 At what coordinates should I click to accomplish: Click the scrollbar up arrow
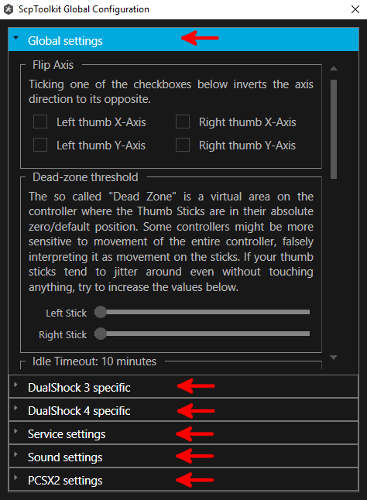click(334, 69)
